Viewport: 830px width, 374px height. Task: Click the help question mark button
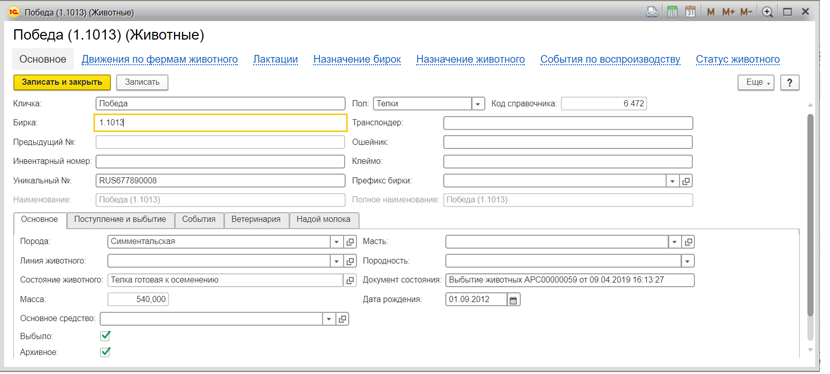(x=790, y=83)
